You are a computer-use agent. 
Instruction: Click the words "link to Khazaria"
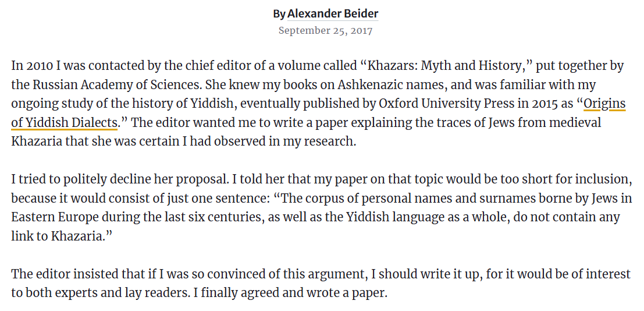[x=55, y=236]
